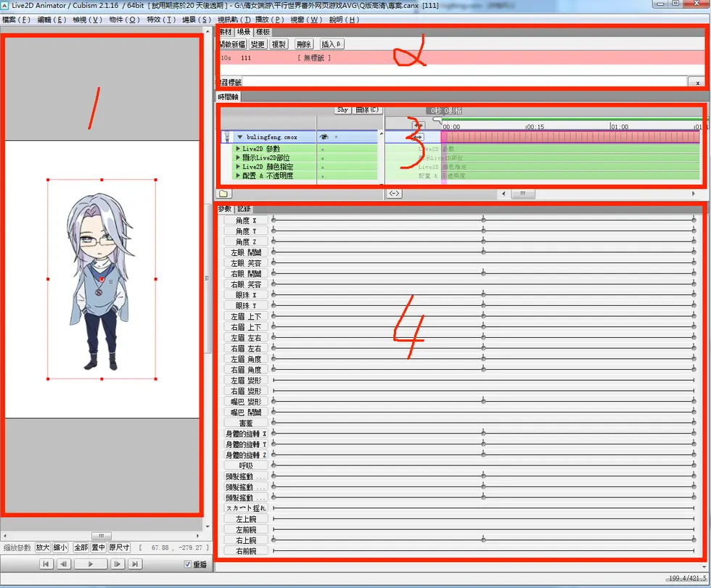
Task: Open the 檔案 (F) menu
Action: point(16,20)
